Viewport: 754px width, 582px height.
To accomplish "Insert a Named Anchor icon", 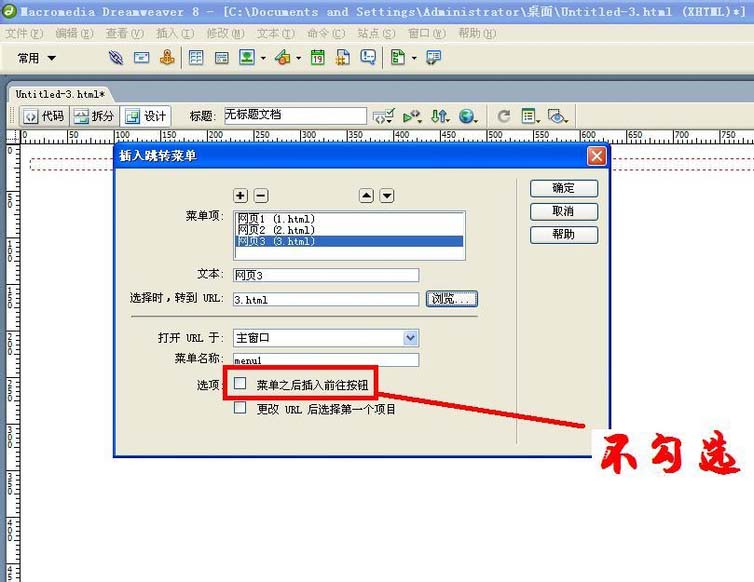I will pyautogui.click(x=167, y=58).
